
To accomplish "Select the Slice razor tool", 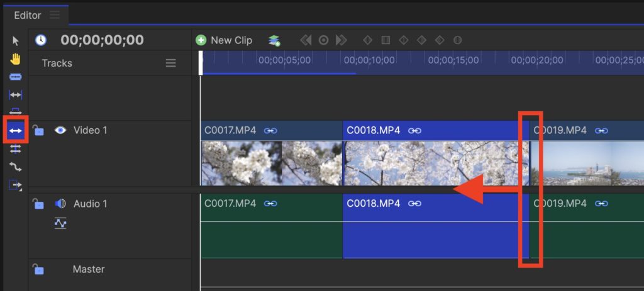I will [x=16, y=77].
